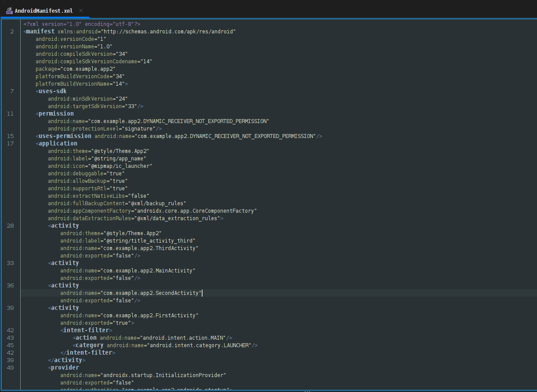The width and height of the screenshot is (537, 392).
Task: Click the InitializationProvider name attribute
Action: [x=143, y=375]
